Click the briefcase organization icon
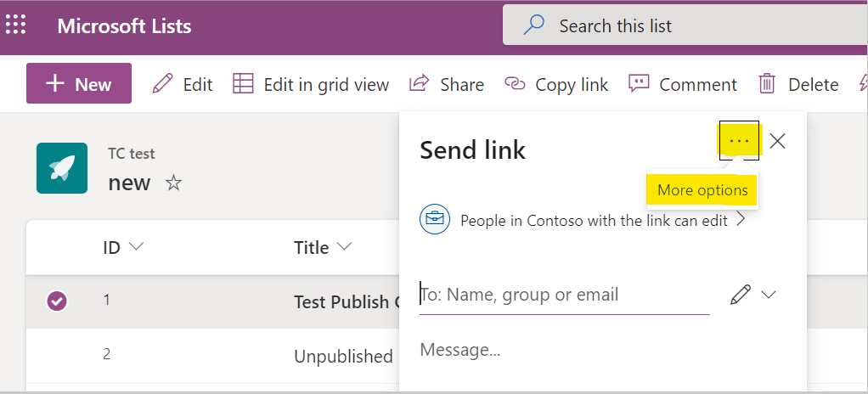 tap(435, 219)
